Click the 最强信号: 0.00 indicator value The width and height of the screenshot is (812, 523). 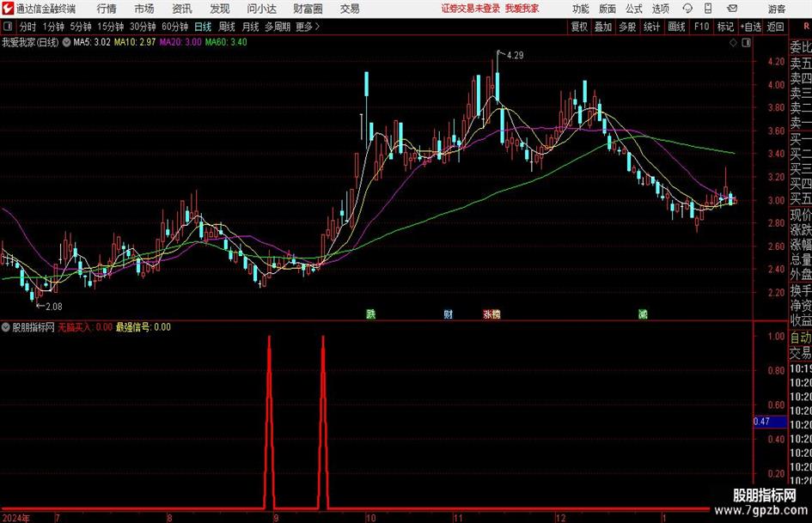point(143,327)
